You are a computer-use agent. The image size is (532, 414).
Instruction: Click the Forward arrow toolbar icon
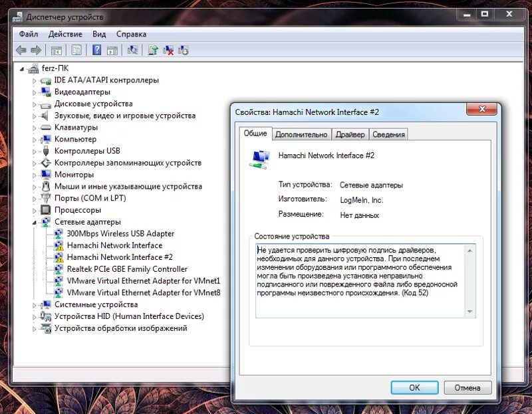pyautogui.click(x=36, y=51)
